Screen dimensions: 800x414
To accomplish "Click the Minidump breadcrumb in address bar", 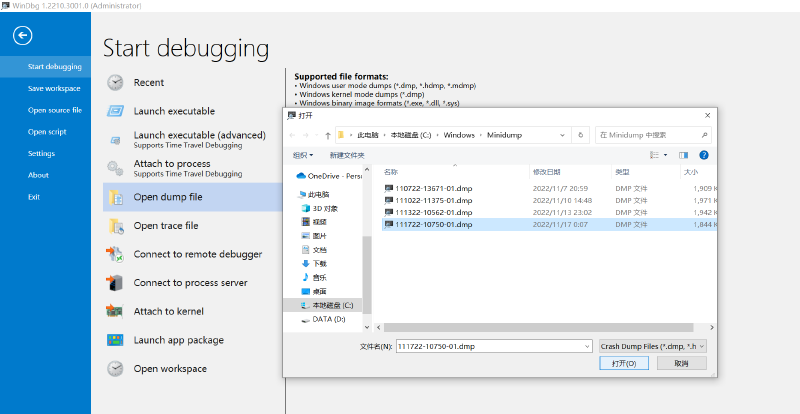I will (x=504, y=135).
